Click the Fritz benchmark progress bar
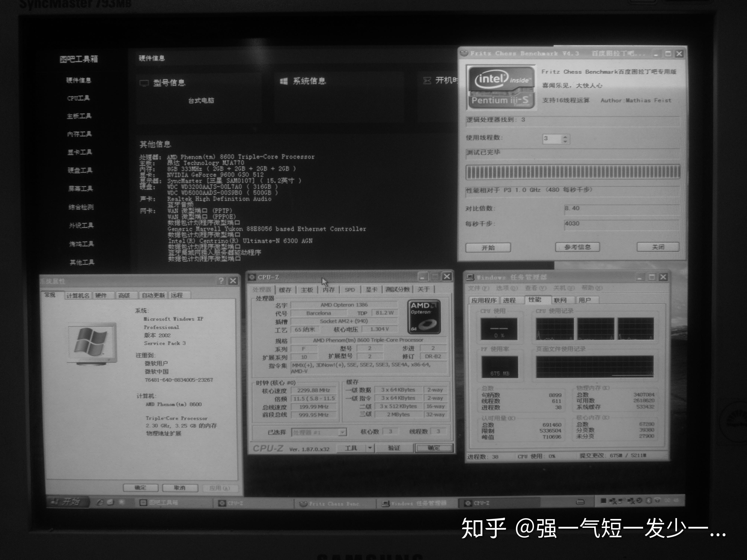Image resolution: width=747 pixels, height=560 pixels. [x=572, y=172]
